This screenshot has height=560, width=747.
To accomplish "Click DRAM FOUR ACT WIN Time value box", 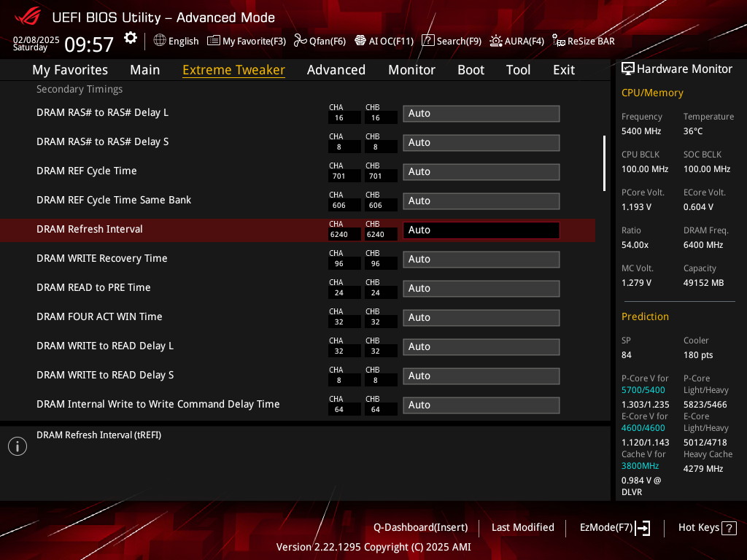I will [x=481, y=318].
